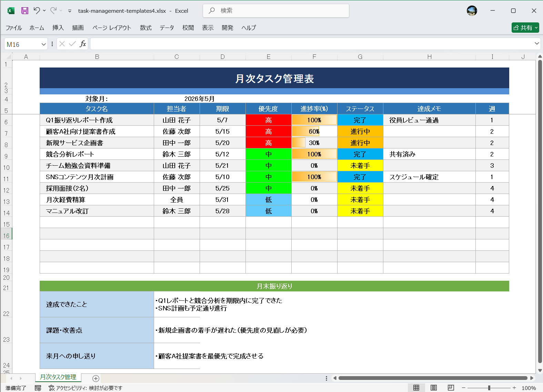
Task: Open the Undo history dropdown arrow
Action: point(44,11)
